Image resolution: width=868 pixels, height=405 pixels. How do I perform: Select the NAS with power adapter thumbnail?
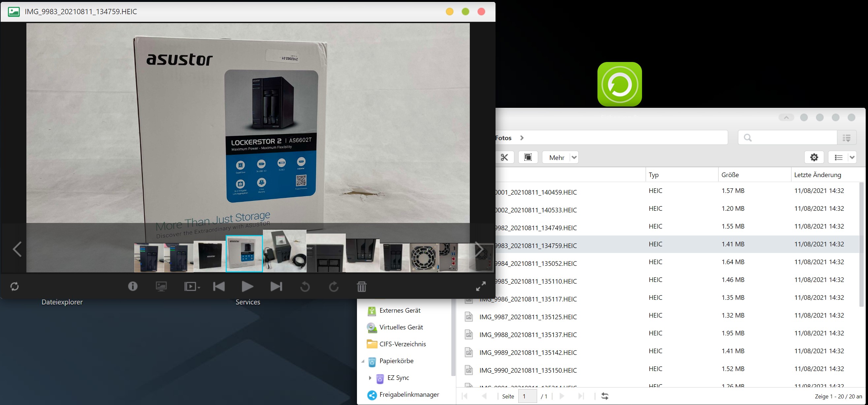285,251
